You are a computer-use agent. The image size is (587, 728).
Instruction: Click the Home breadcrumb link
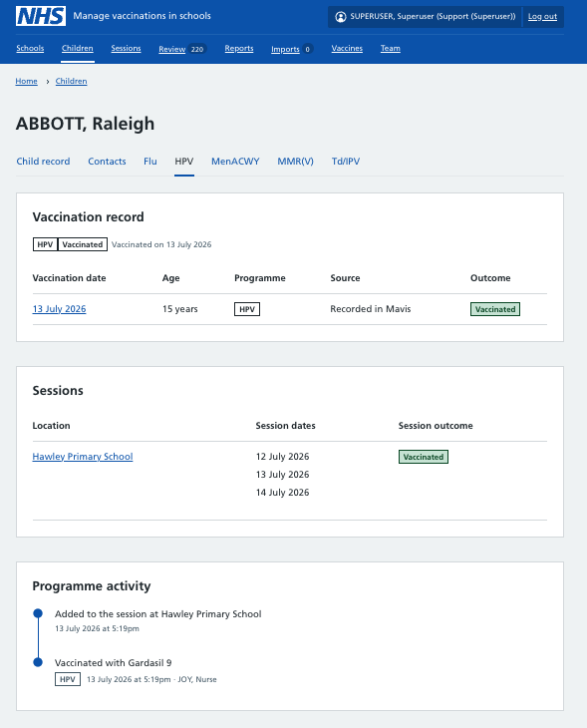pos(27,81)
